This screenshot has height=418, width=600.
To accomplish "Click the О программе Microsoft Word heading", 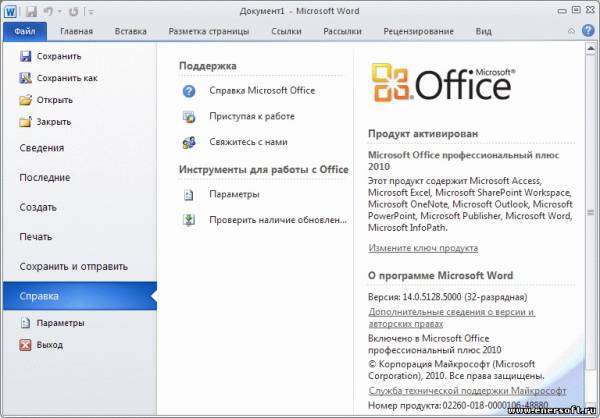I will tap(440, 276).
